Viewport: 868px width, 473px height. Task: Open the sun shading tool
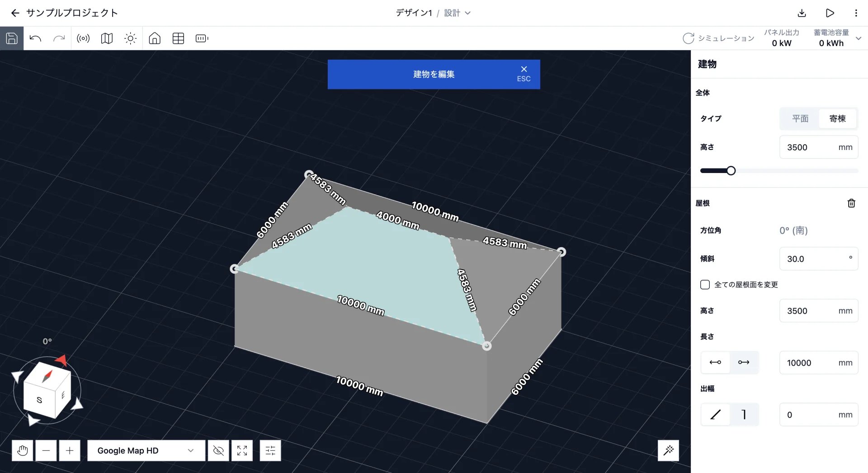pos(130,38)
